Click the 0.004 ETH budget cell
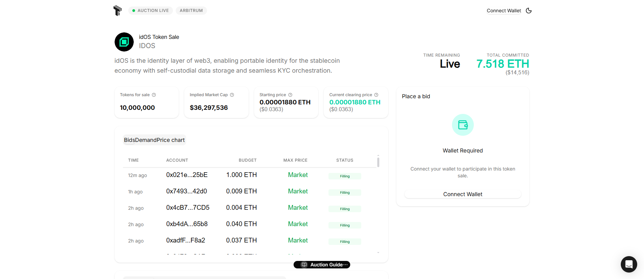 point(241,208)
